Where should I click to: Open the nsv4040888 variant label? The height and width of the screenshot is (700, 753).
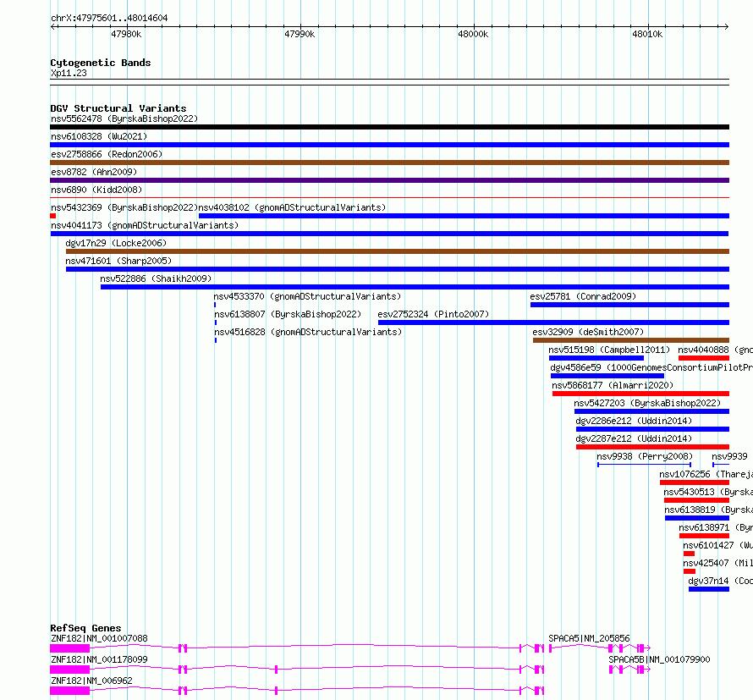(715, 350)
